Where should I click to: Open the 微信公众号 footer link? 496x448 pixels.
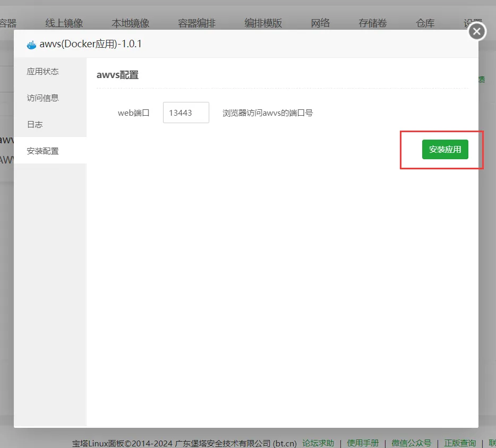(x=411, y=443)
